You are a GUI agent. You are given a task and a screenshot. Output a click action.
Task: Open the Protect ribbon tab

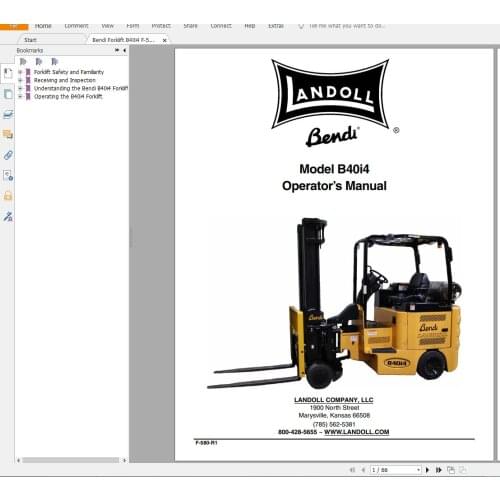coord(161,26)
